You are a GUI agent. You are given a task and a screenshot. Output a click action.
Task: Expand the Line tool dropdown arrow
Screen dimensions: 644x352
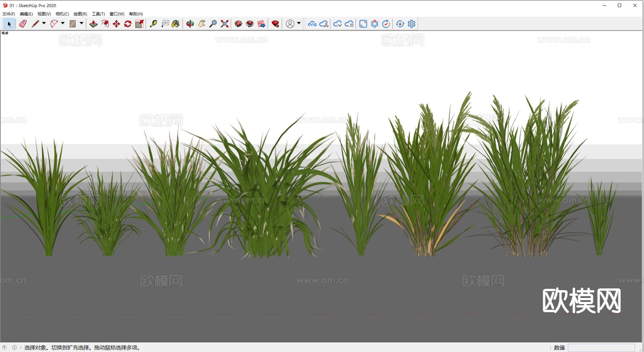(44, 23)
